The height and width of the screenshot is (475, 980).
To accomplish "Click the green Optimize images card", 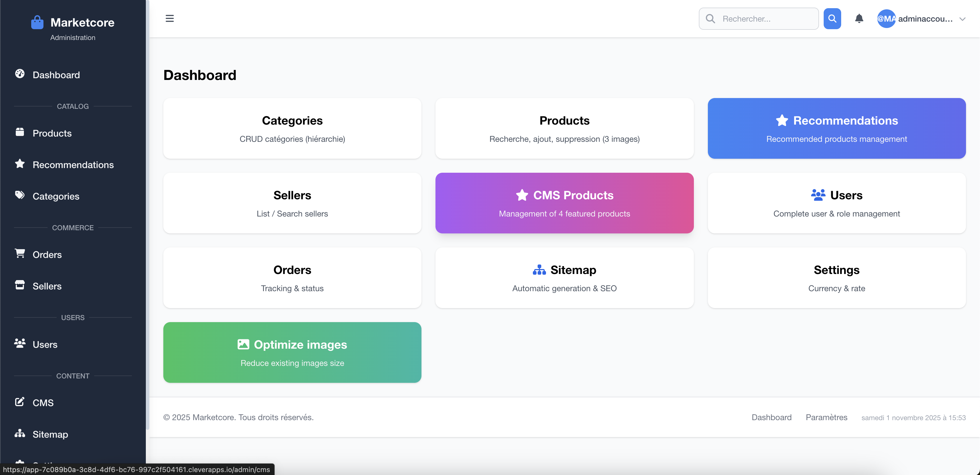I will [x=292, y=352].
